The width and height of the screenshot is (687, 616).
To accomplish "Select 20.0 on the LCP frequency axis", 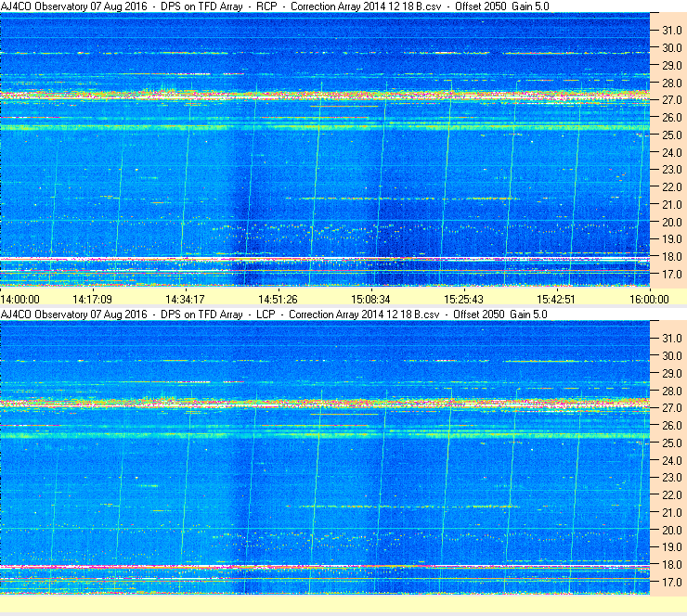I will pos(671,530).
